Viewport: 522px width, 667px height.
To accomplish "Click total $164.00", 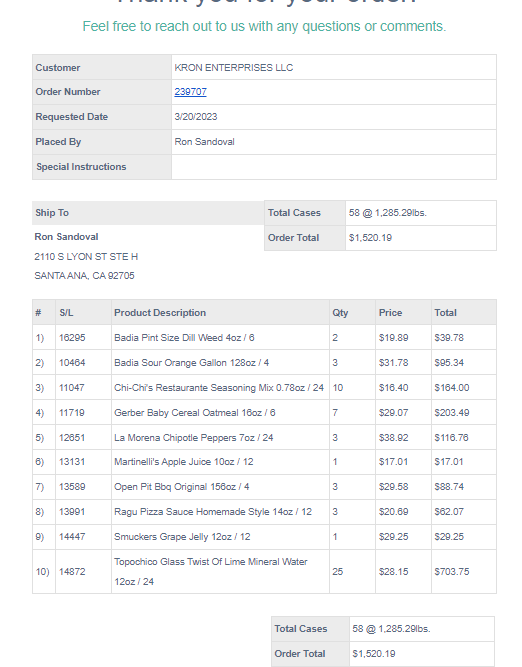I will pyautogui.click(x=451, y=388).
